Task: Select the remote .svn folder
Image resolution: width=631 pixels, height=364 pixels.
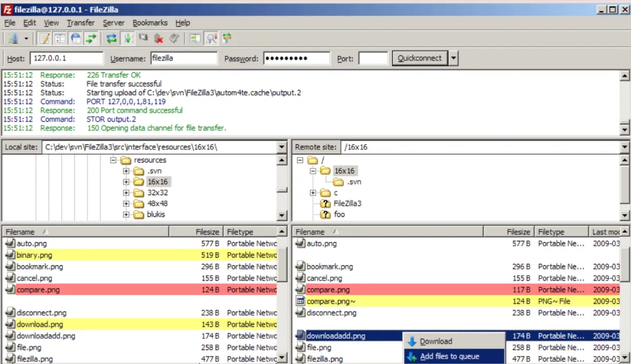Action: [354, 182]
